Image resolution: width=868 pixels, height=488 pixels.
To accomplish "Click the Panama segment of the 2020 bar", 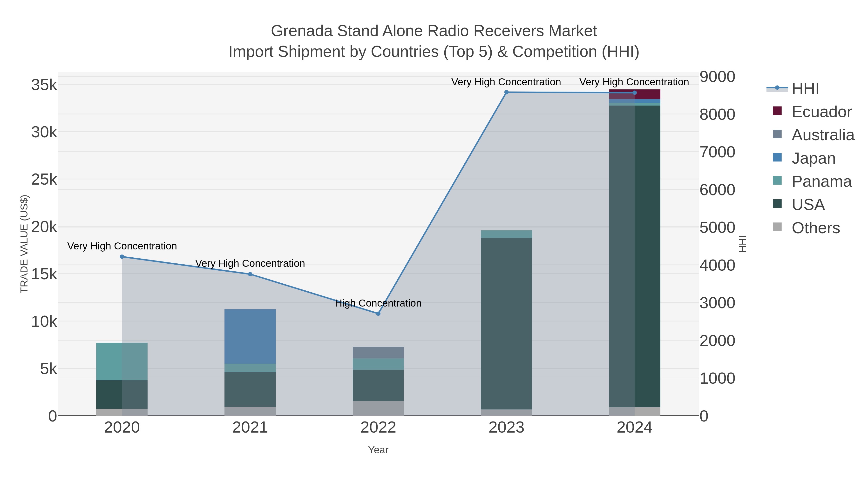I will [122, 361].
